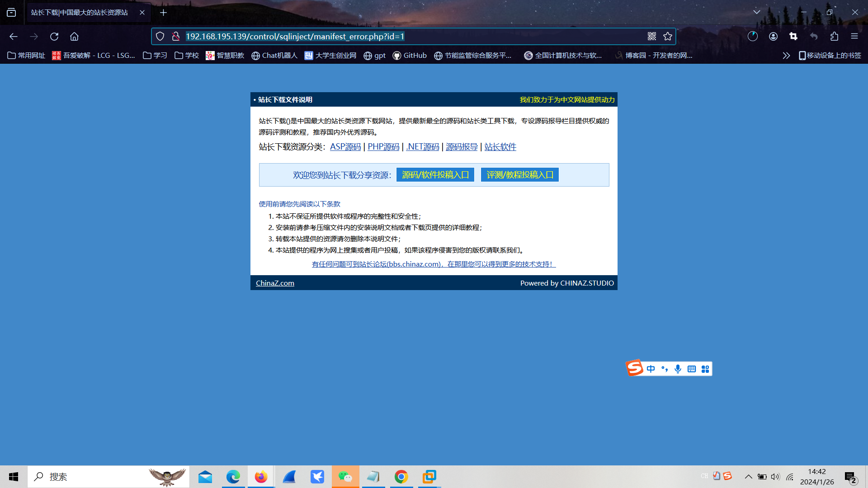Open the extensions puzzle icon
868x488 pixels.
tap(834, 37)
